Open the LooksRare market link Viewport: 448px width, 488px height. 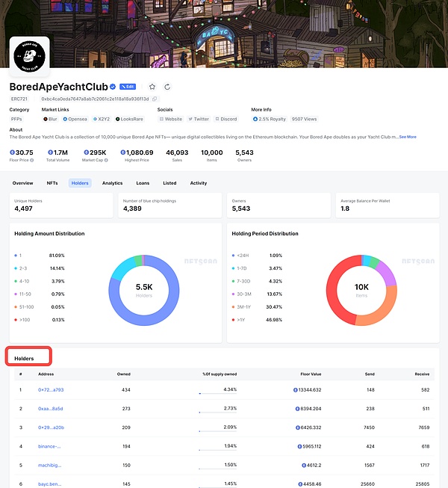[134, 119]
